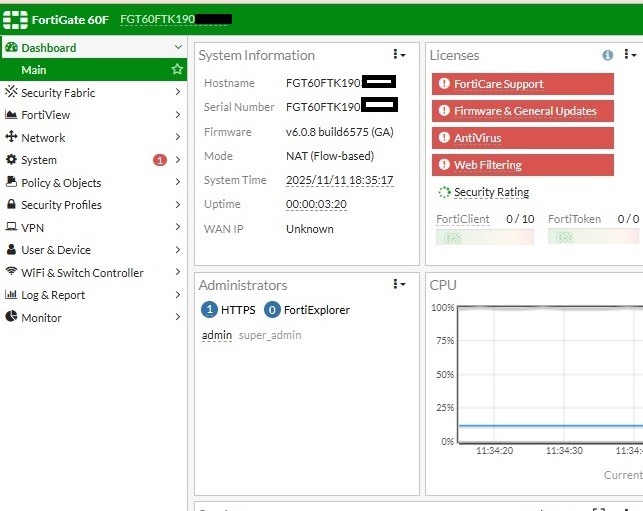
Task: Click the hostname link in the header
Action: pyautogui.click(x=176, y=19)
